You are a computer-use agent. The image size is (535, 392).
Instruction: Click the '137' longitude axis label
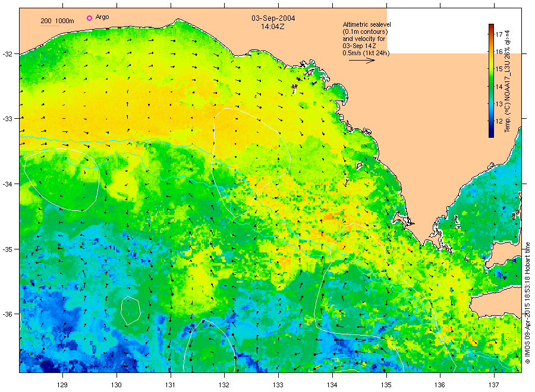(x=493, y=385)
